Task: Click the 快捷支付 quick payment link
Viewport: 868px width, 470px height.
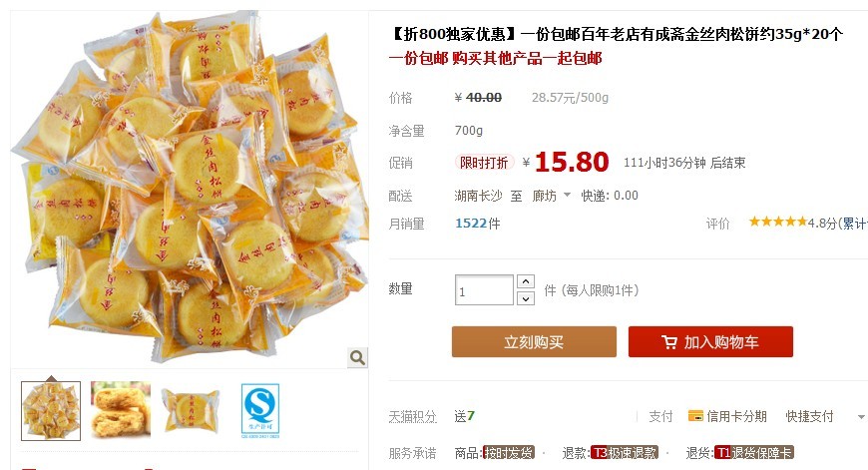Action: [x=809, y=416]
